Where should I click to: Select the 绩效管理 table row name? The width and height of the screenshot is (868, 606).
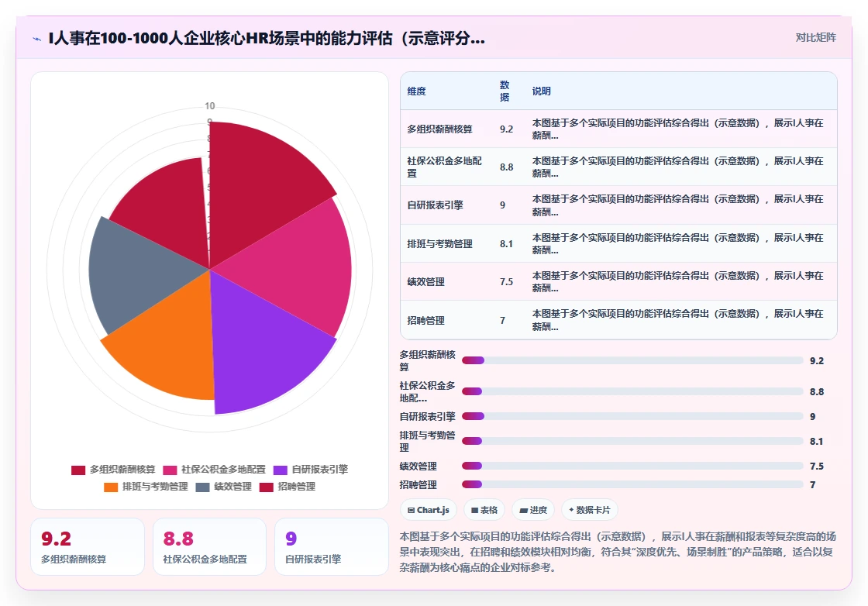coord(425,282)
